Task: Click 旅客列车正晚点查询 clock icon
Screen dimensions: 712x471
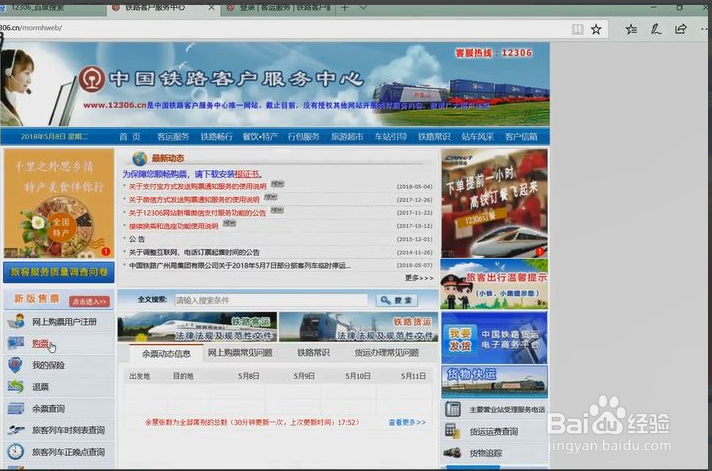Action: tap(15, 451)
